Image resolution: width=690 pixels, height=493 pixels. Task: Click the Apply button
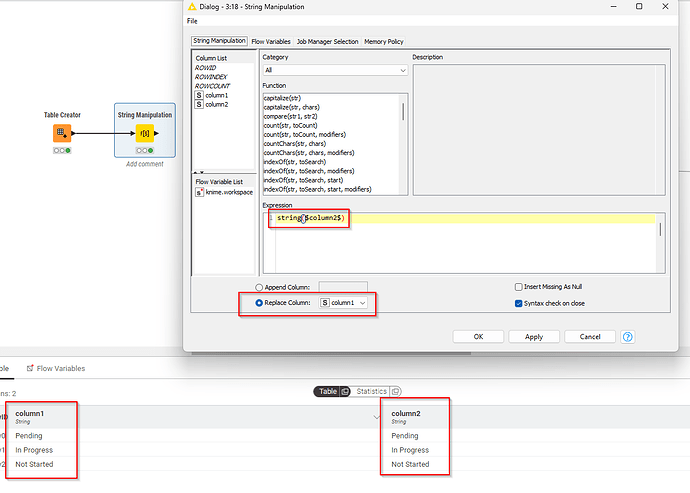point(534,337)
